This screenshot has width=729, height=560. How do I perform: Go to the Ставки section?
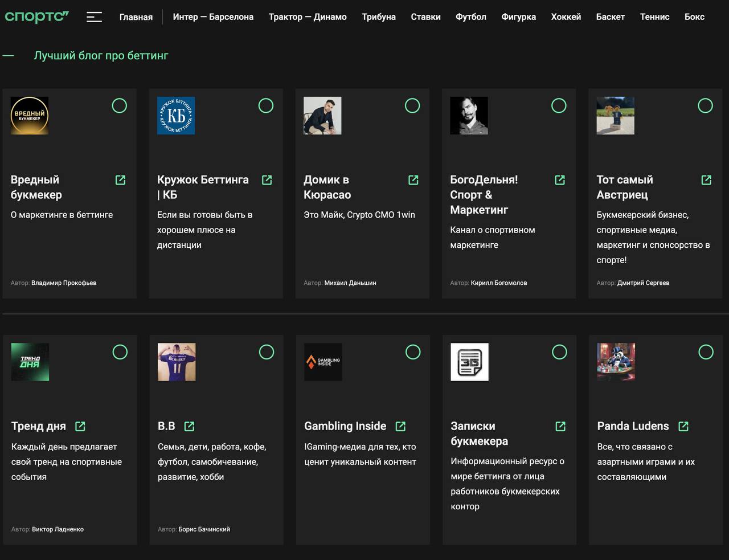pos(425,17)
